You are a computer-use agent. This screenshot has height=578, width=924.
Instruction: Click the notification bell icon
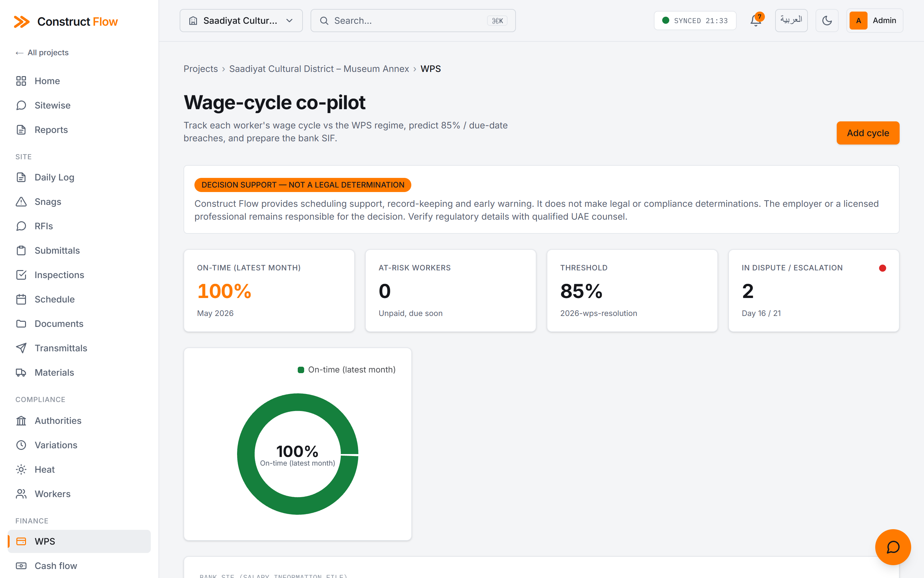755,21
